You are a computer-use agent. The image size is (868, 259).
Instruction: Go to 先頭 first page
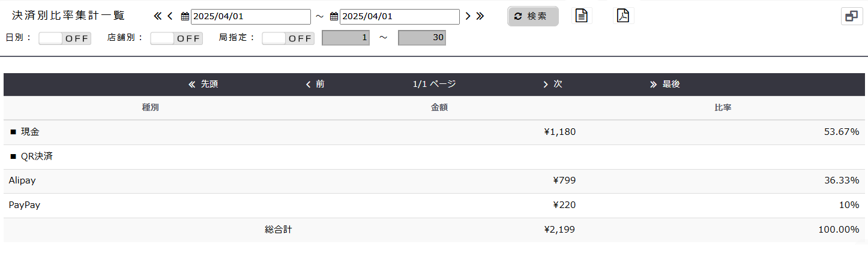pos(203,85)
